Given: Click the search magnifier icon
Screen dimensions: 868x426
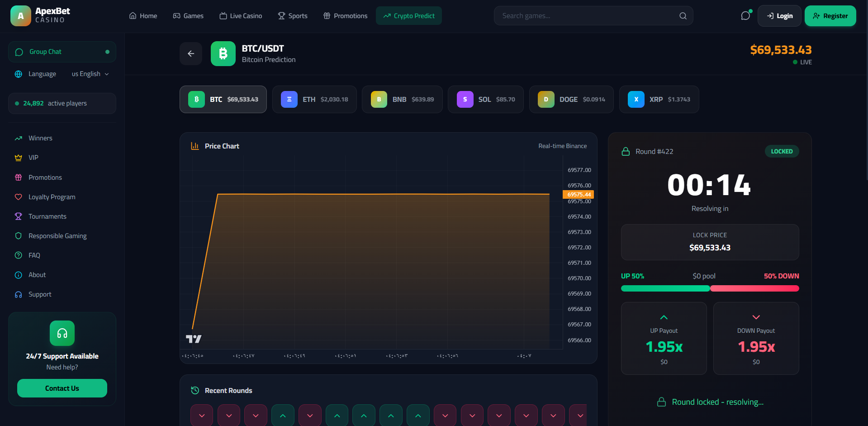Looking at the screenshot, I should 683,16.
